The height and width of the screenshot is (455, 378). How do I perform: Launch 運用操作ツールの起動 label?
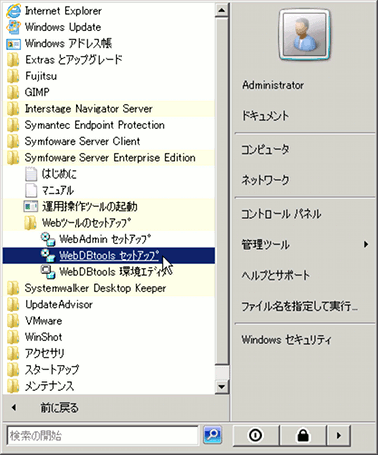pyautogui.click(x=90, y=207)
